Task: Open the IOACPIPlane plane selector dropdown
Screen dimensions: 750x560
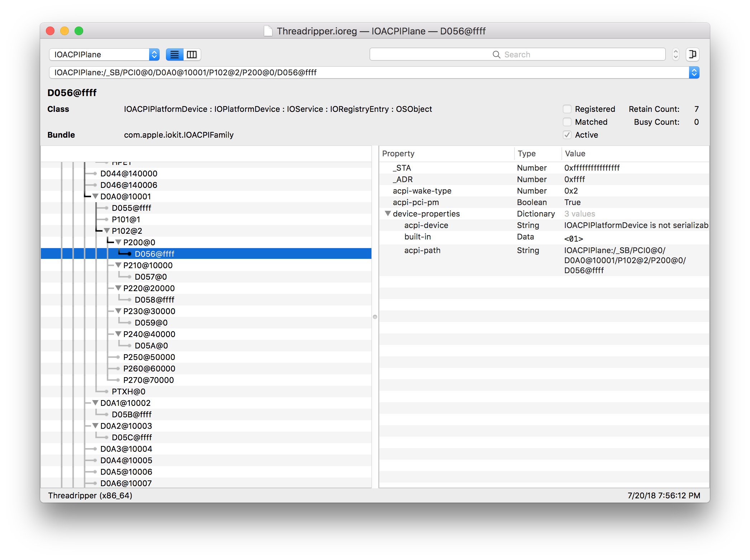Action: 104,54
